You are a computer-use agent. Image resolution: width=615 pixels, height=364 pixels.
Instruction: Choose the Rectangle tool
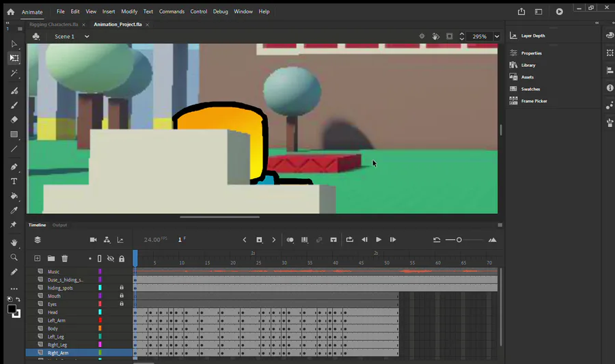pos(14,135)
